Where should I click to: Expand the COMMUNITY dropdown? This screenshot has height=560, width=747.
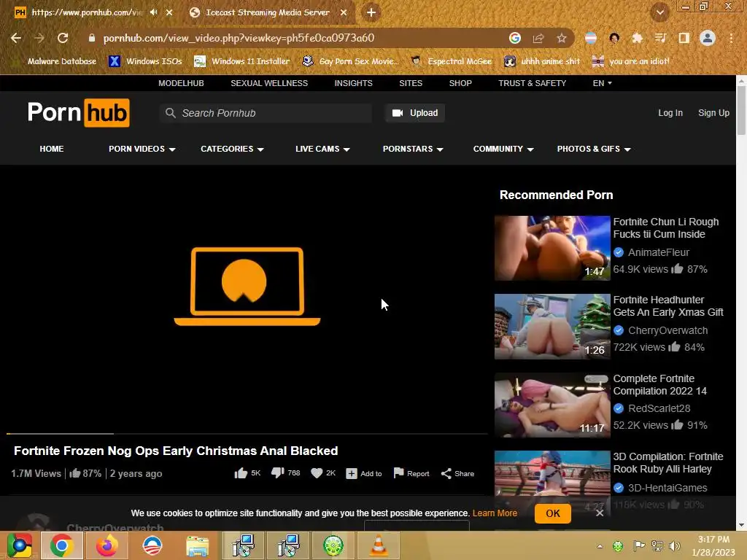pyautogui.click(x=503, y=149)
